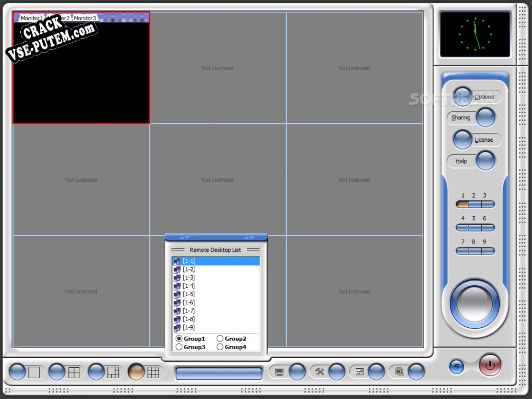This screenshot has width=532, height=399.
Task: Switch to the Monitor3 tab
Action: [85, 18]
